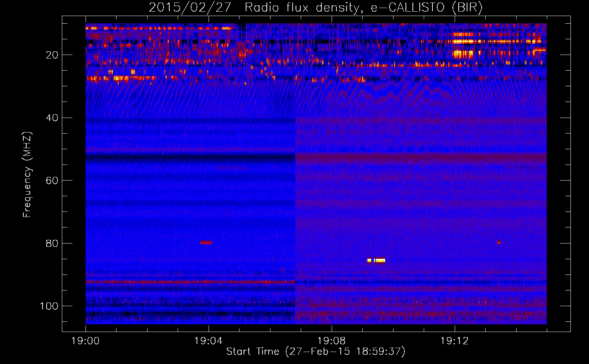Click the '19:12' time tick label
This screenshot has height=364, width=589.
(x=455, y=341)
